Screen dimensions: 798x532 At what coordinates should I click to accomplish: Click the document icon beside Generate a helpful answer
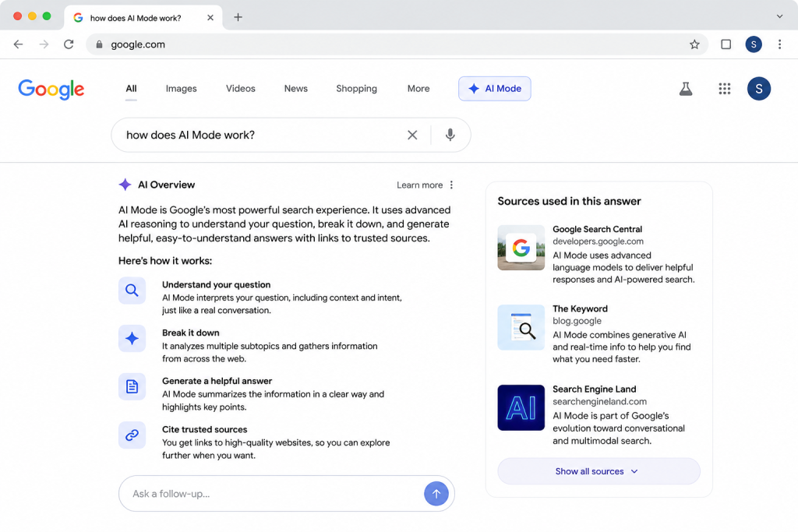[132, 386]
